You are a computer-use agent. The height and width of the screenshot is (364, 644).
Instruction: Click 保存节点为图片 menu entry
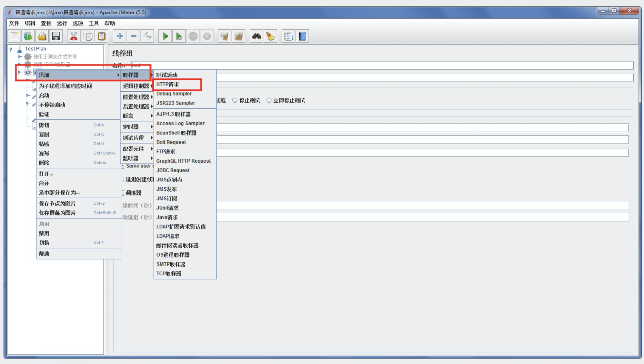coord(79,203)
